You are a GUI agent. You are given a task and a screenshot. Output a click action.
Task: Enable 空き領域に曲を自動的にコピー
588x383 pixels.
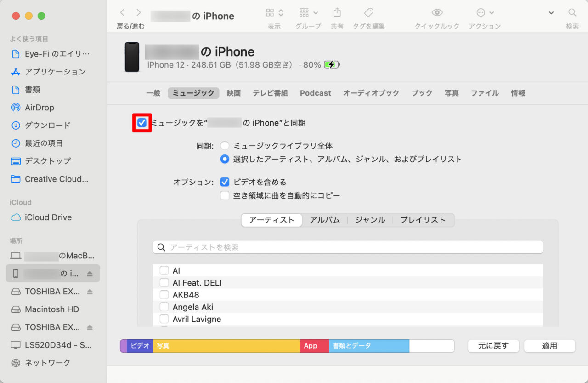(x=225, y=195)
